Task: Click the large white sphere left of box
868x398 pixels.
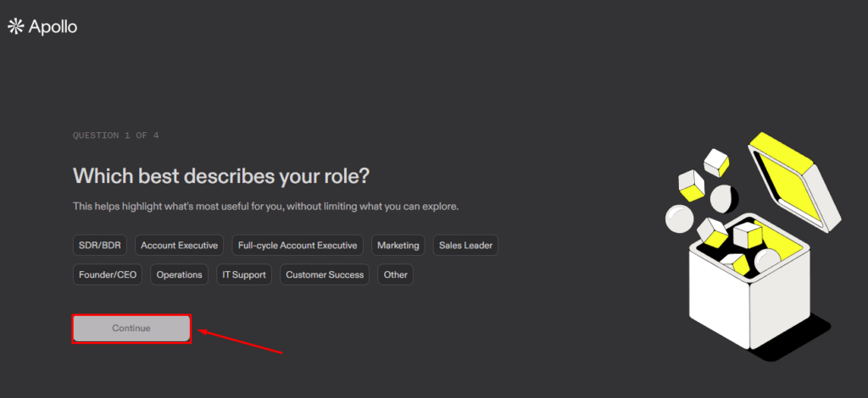Action: click(x=680, y=218)
